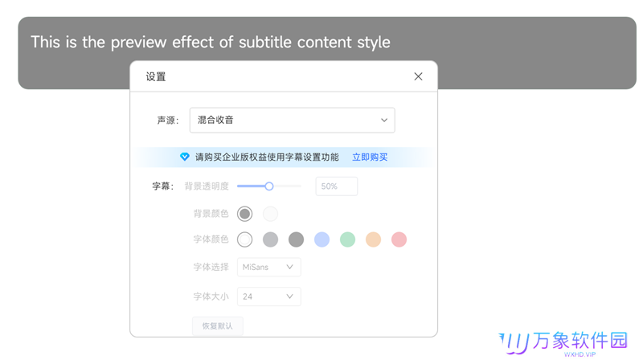This screenshot has height=364, width=643.
Task: Select the white 字体颜色 swatch
Action: 245,239
